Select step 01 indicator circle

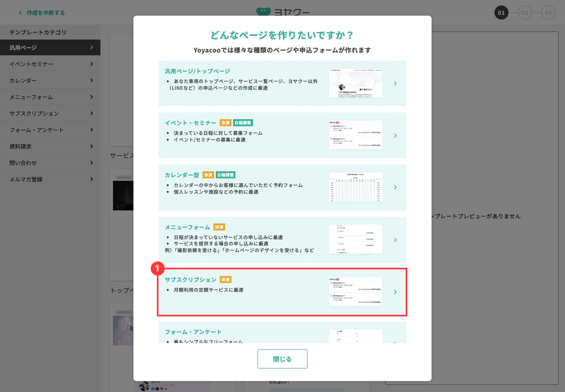click(501, 13)
